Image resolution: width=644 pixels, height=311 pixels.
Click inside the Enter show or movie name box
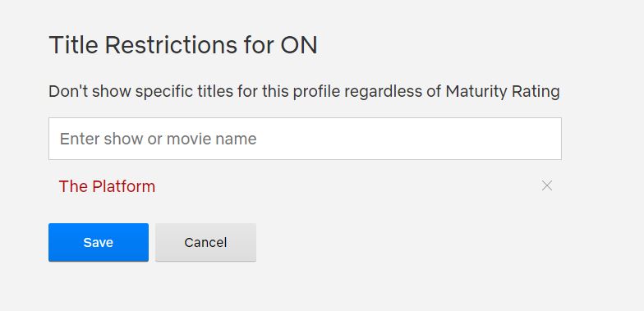pyautogui.click(x=305, y=139)
